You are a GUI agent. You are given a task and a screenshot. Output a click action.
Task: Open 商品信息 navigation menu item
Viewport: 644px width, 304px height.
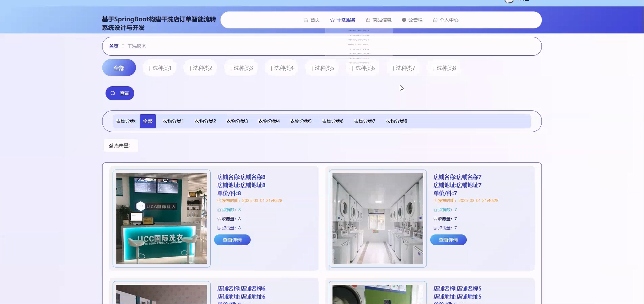coord(382,20)
